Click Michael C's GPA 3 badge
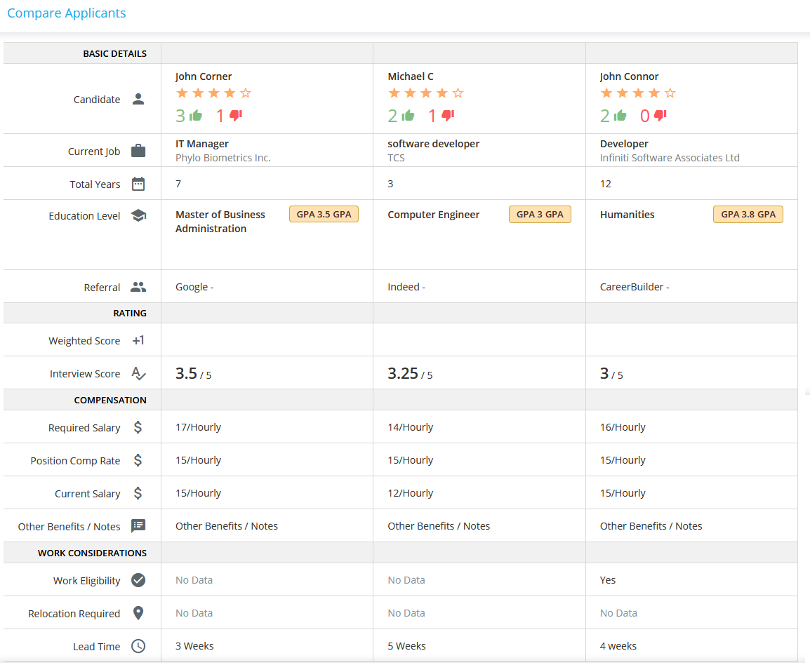Viewport: 810px width, 672px height. 540,214
